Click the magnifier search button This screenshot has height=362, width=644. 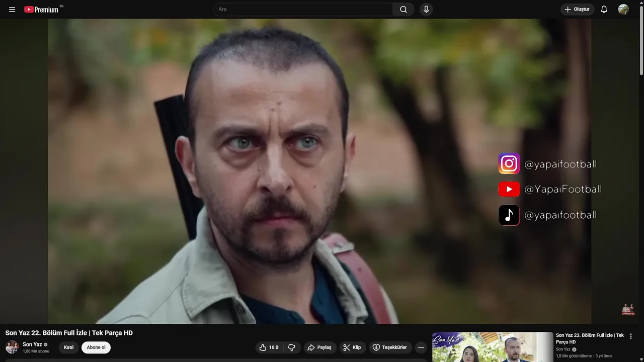(404, 10)
